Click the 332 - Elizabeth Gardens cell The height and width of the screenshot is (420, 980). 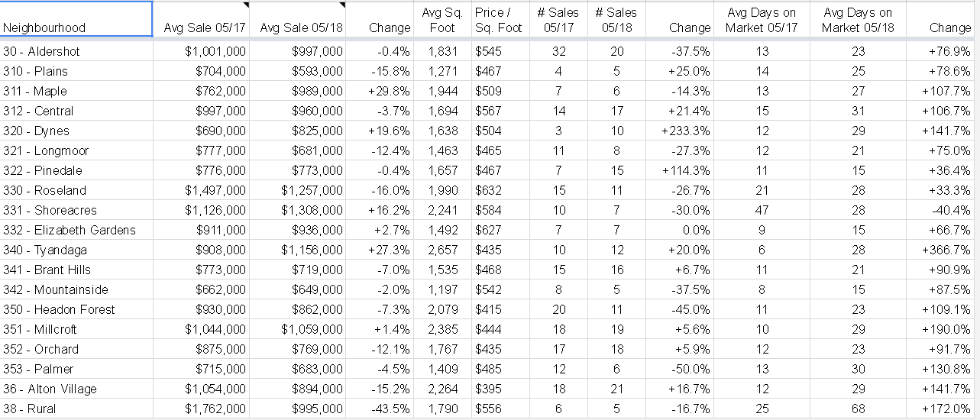point(76,230)
